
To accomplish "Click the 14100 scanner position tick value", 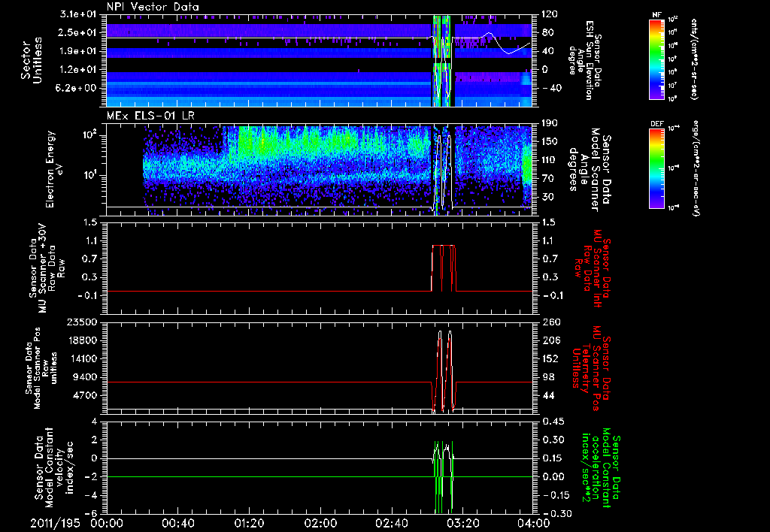I will coord(83,358).
